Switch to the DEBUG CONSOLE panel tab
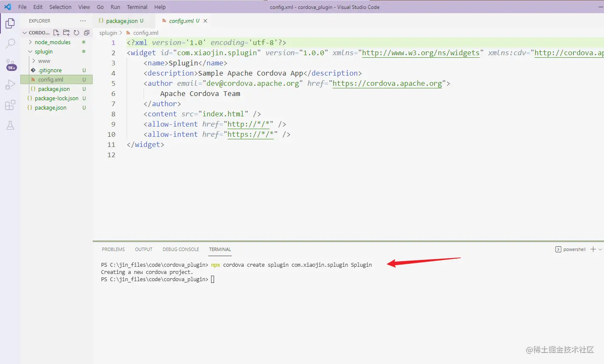This screenshot has height=364, width=604. click(181, 249)
